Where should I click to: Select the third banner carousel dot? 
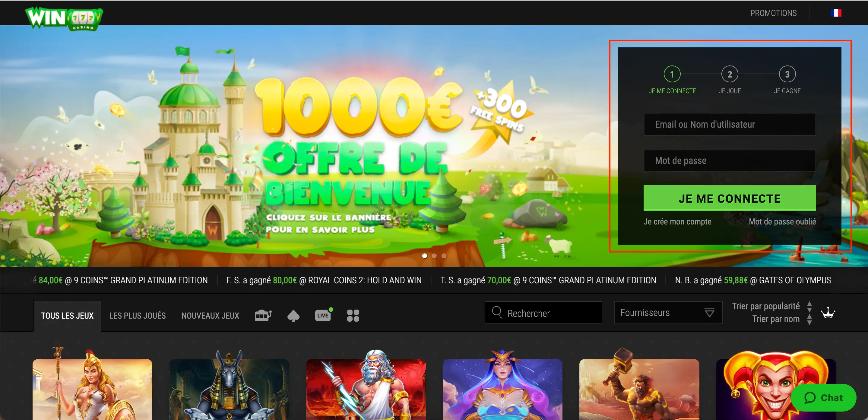444,256
